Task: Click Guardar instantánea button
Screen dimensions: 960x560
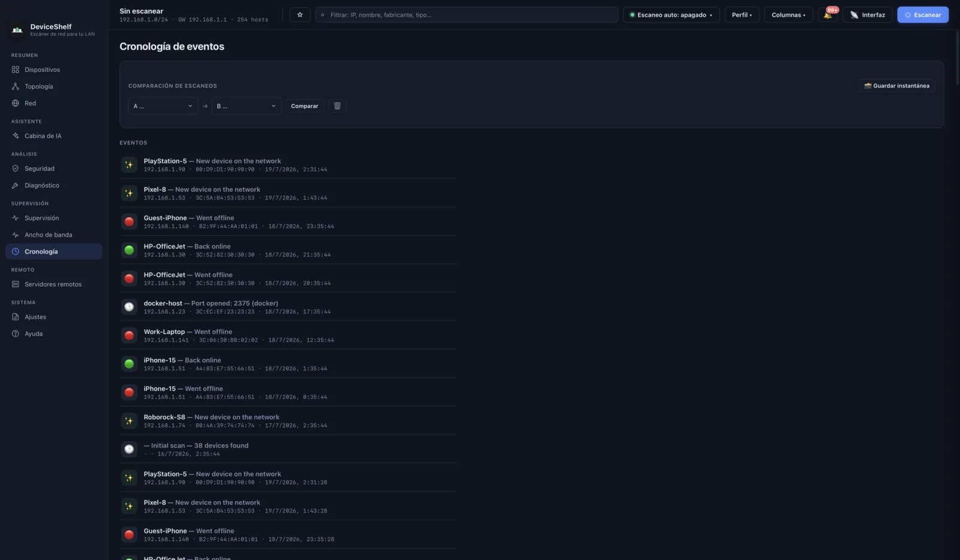Action: pos(896,86)
